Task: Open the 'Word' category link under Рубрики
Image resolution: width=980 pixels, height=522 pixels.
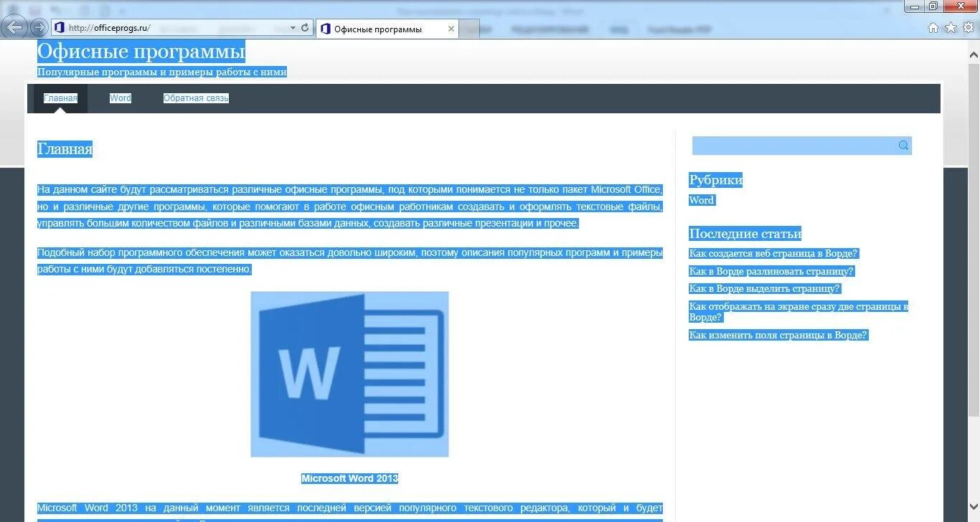Action: pyautogui.click(x=702, y=200)
